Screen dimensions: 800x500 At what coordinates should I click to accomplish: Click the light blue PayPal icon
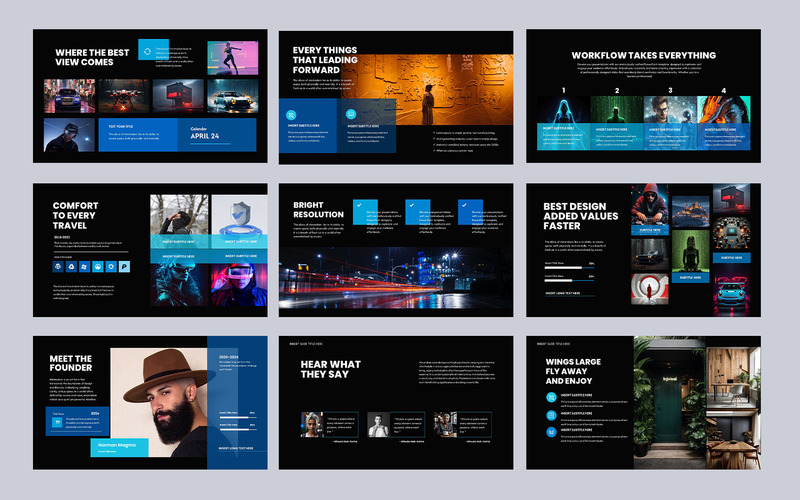pos(125,267)
